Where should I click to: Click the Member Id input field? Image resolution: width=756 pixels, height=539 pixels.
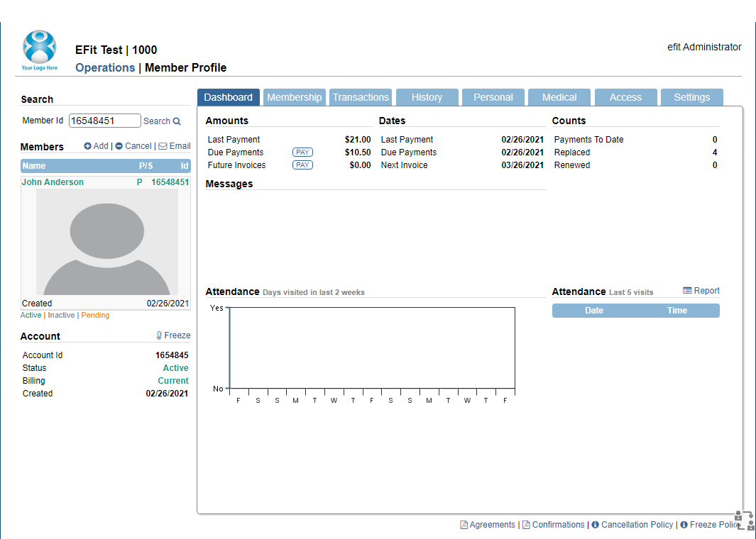pyautogui.click(x=104, y=121)
